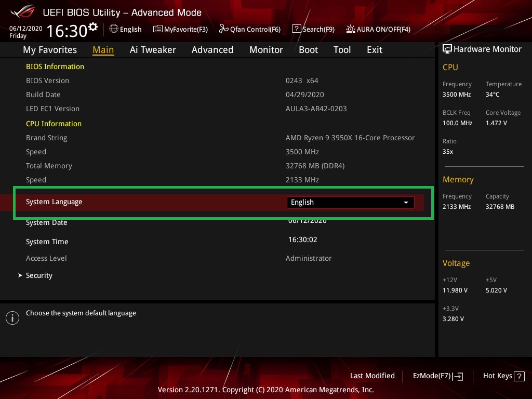Go to the Advanced tab

[212, 50]
